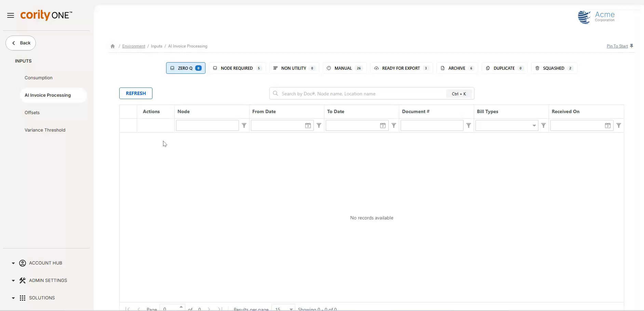
Task: Open the Bill Types dropdown
Action: [x=534, y=125]
